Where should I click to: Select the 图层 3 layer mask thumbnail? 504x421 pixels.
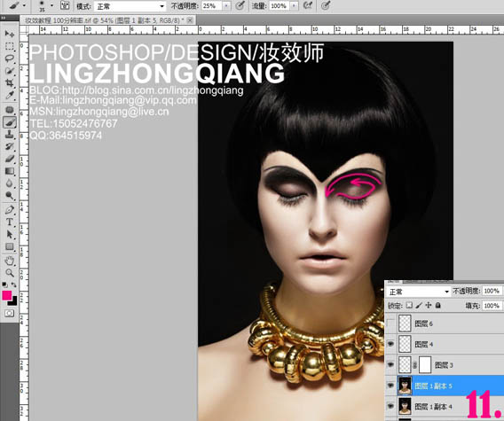pyautogui.click(x=425, y=365)
